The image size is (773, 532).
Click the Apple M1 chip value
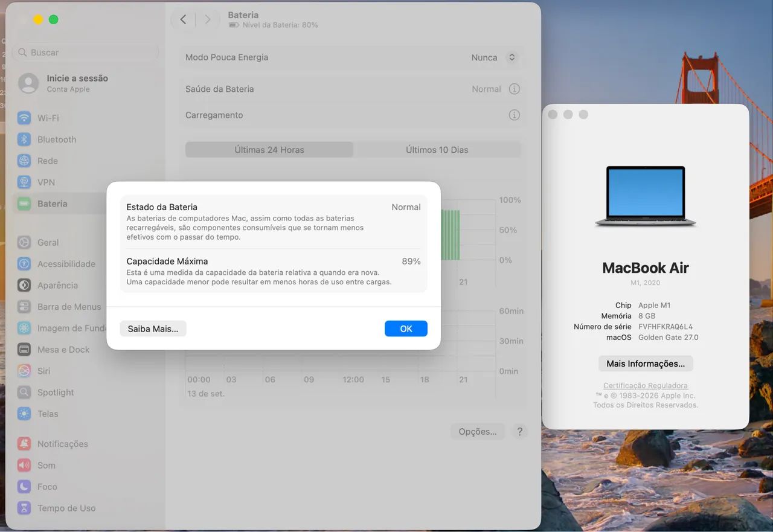click(x=655, y=306)
